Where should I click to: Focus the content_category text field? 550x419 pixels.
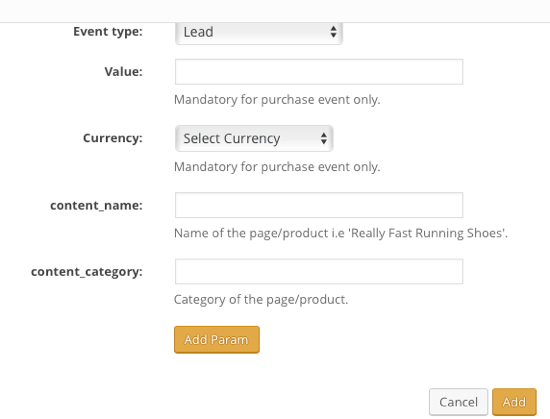(319, 271)
